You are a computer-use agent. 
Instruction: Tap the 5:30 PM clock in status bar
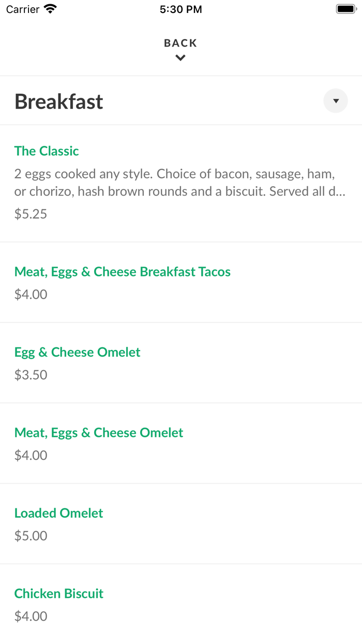pyautogui.click(x=180, y=9)
